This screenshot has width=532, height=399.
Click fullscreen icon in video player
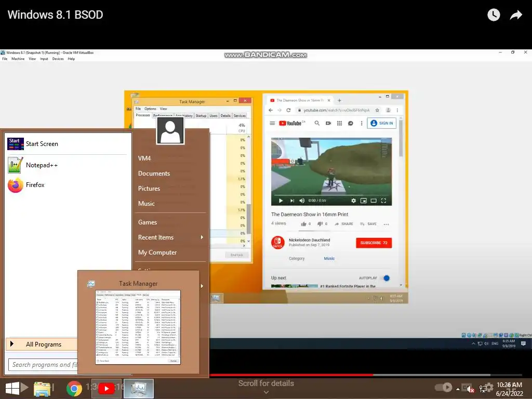[383, 201]
